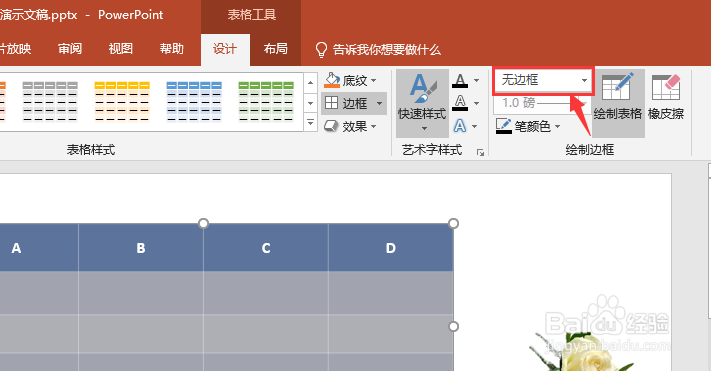Select header cell B
The height and width of the screenshot is (371, 711).
coord(141,248)
